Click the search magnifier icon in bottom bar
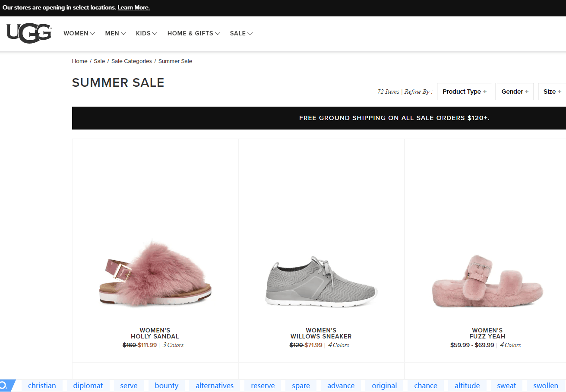 click(x=4, y=386)
